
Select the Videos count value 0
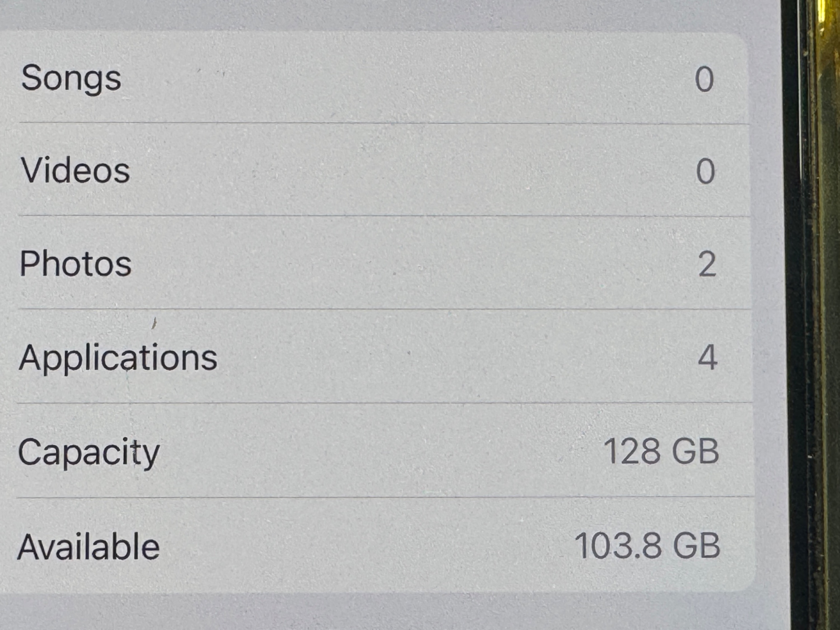point(705,171)
